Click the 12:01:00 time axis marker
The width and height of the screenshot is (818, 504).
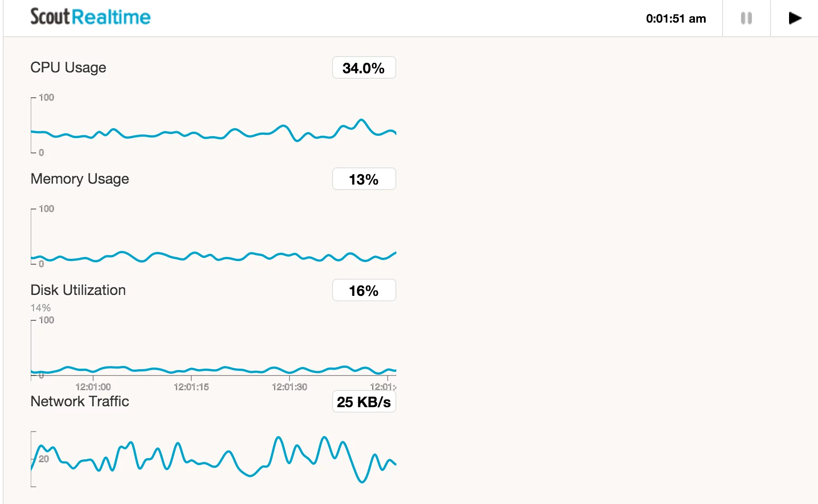pyautogui.click(x=93, y=387)
